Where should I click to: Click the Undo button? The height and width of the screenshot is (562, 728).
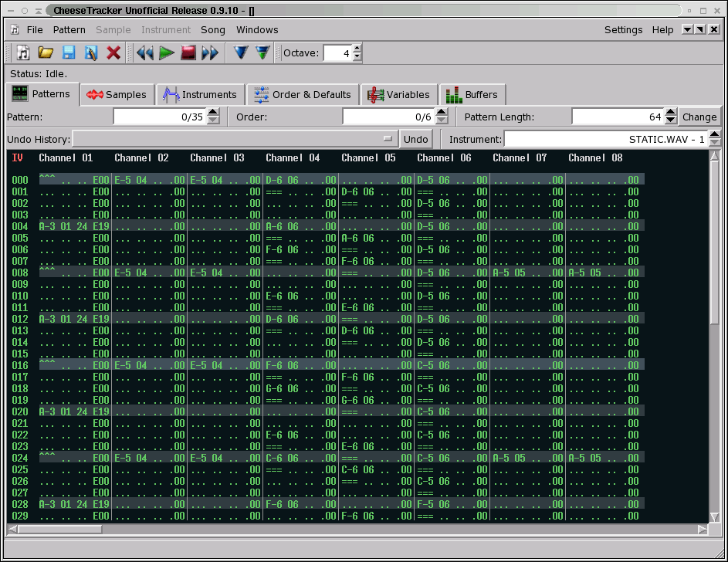coord(416,140)
